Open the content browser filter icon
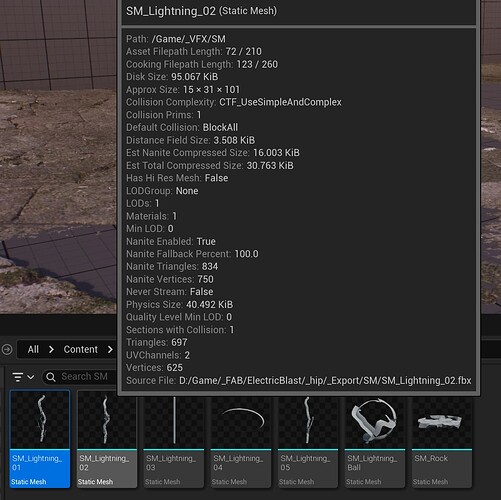 pyautogui.click(x=17, y=377)
